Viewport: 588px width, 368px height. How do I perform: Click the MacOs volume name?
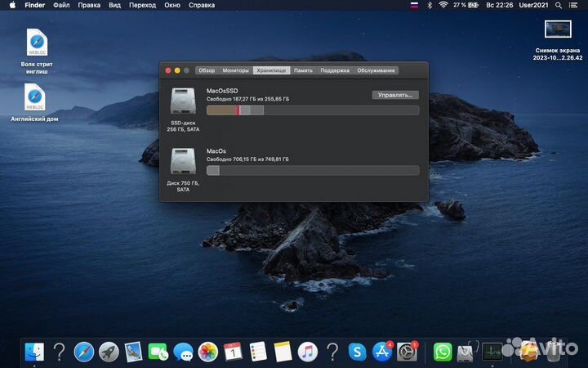point(216,151)
